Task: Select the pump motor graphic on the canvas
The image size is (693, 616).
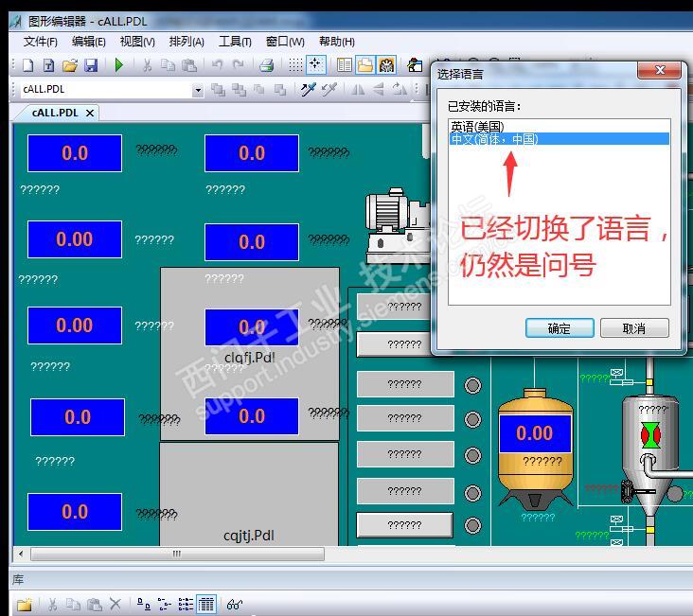Action: click(397, 225)
